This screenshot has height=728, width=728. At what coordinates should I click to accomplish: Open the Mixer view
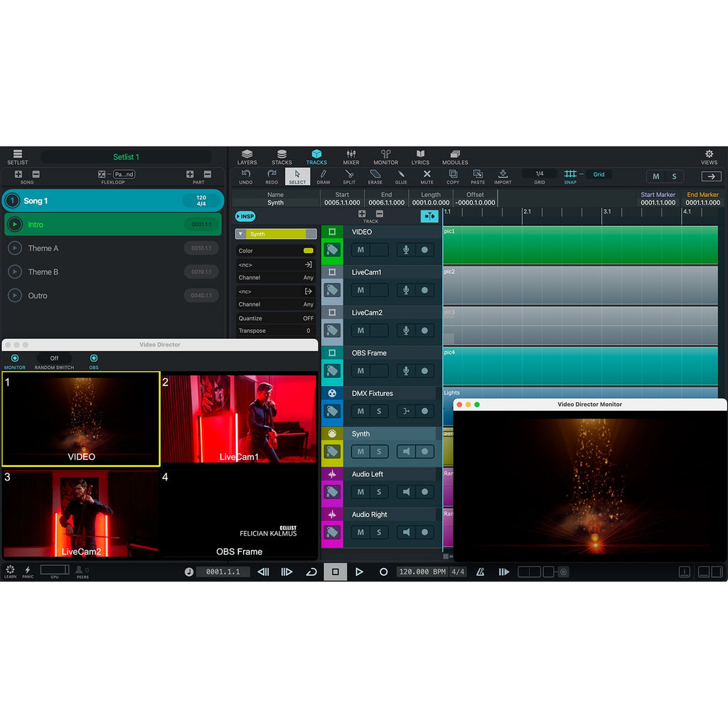click(351, 157)
